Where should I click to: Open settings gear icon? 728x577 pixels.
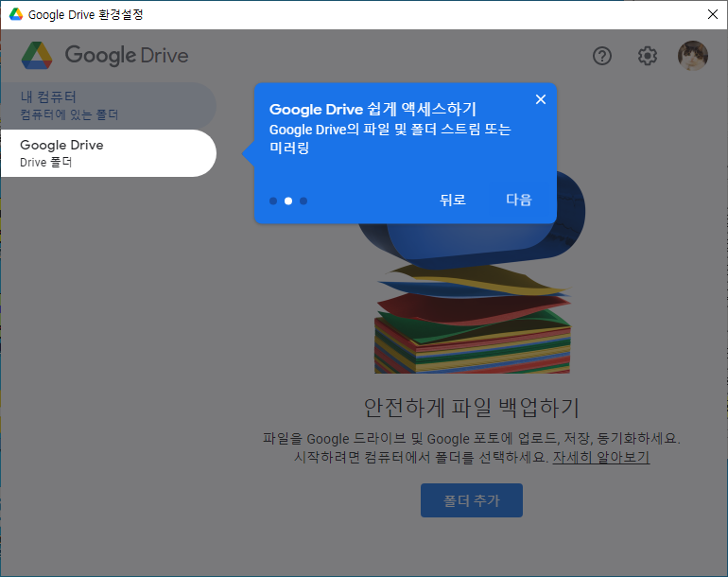(x=648, y=56)
